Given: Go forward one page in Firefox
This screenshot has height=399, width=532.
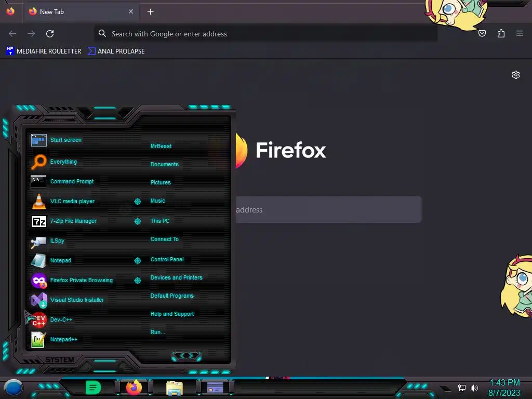Looking at the screenshot, I should 31,34.
